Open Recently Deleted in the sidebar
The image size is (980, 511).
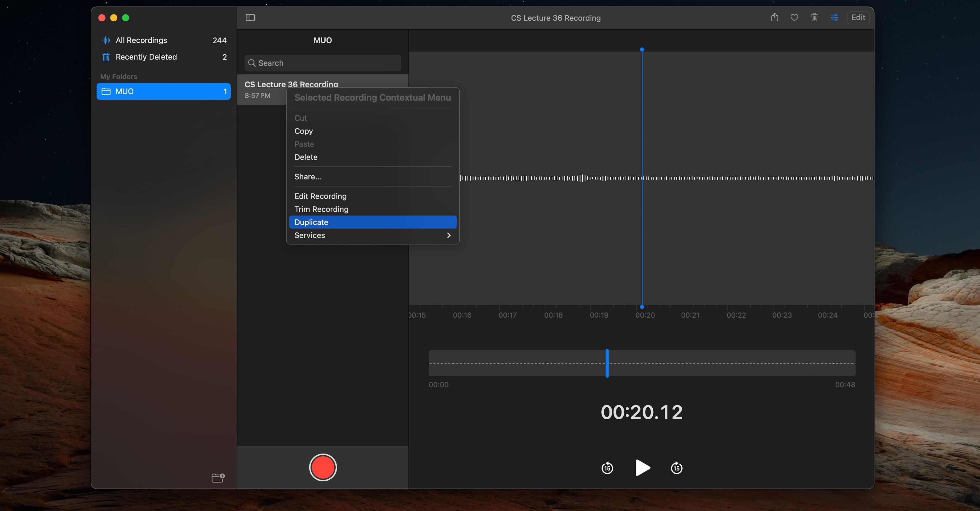pos(146,57)
